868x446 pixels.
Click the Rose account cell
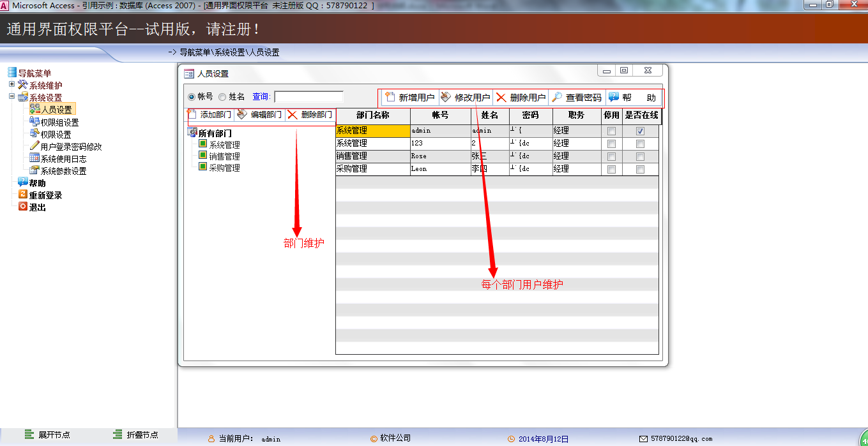coord(441,156)
